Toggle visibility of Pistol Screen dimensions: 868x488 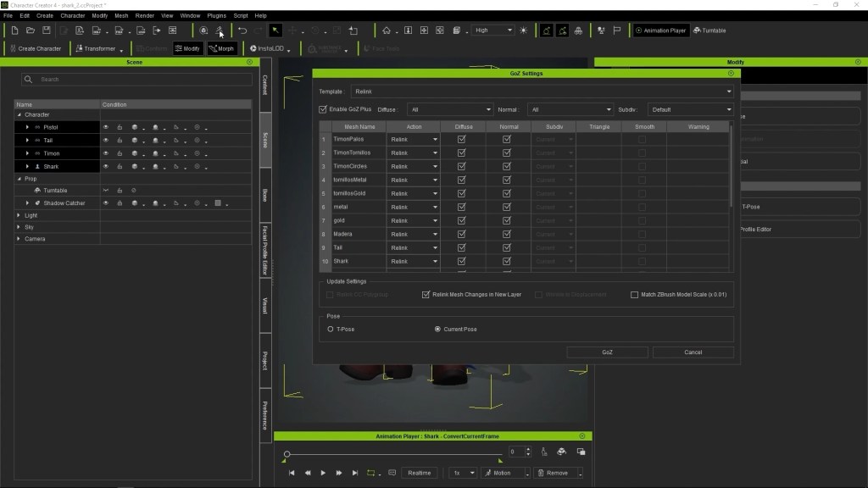(106, 127)
